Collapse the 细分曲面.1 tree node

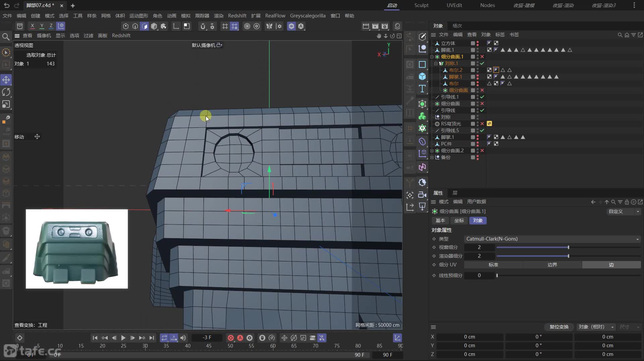click(x=432, y=57)
